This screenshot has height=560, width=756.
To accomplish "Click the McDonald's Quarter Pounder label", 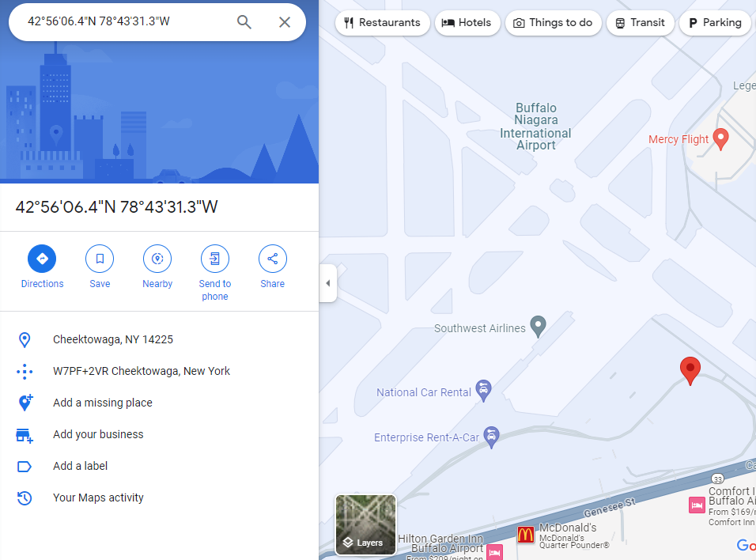I will [x=574, y=542].
